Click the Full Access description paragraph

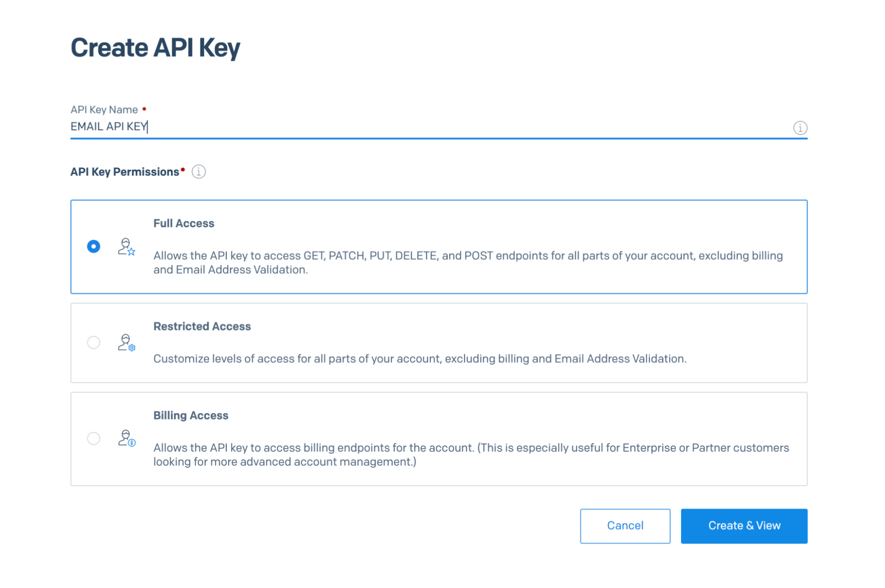[468, 263]
